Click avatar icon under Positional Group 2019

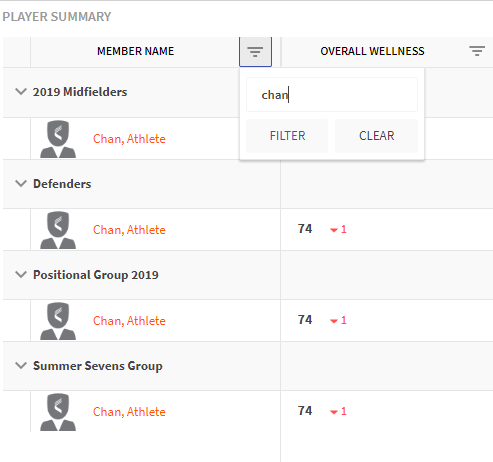[x=58, y=321]
